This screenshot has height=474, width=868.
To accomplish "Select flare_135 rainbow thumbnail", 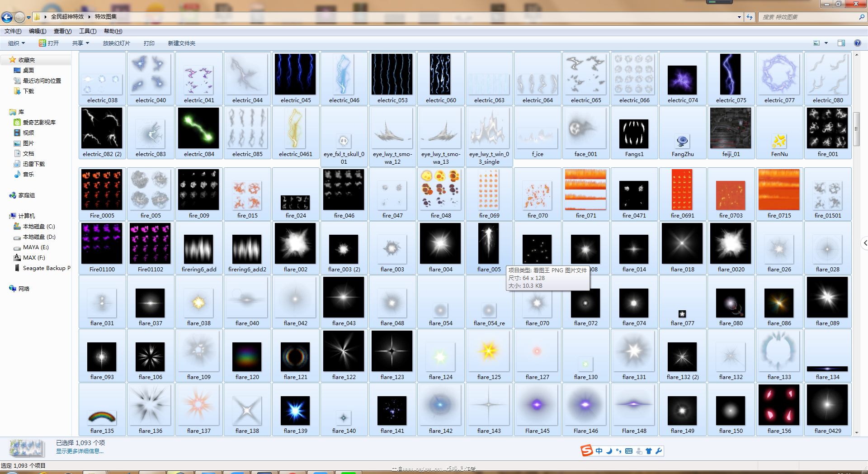I will pos(102,409).
